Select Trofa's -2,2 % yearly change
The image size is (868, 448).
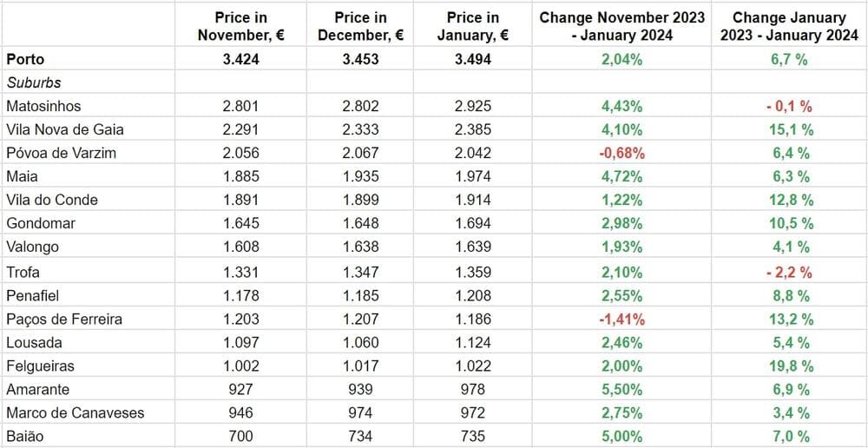coord(788,271)
